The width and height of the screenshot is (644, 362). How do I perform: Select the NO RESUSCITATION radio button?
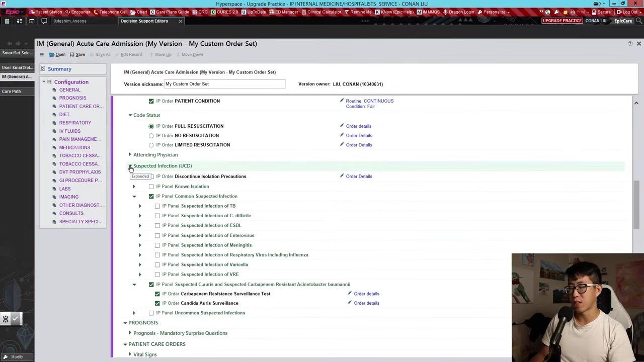click(151, 136)
